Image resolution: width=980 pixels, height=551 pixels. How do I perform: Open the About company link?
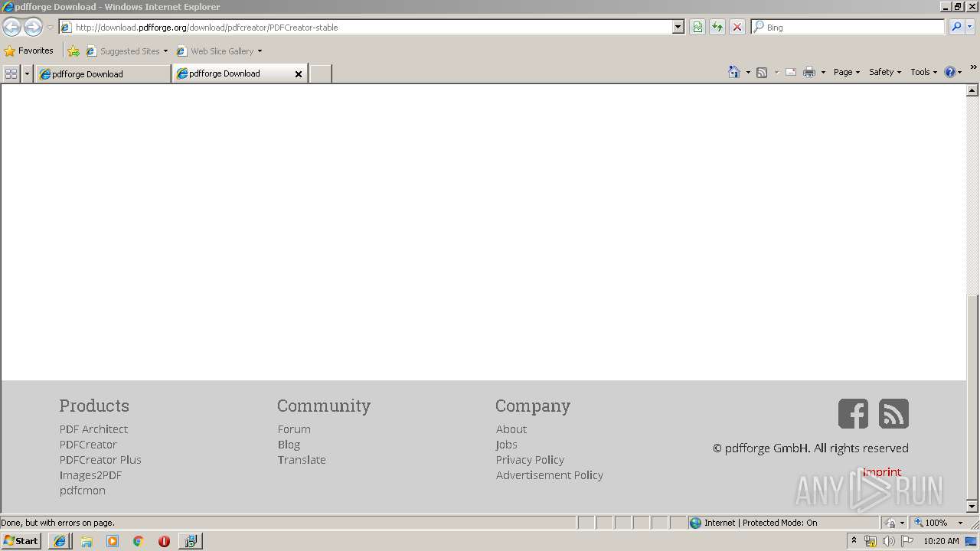(511, 429)
